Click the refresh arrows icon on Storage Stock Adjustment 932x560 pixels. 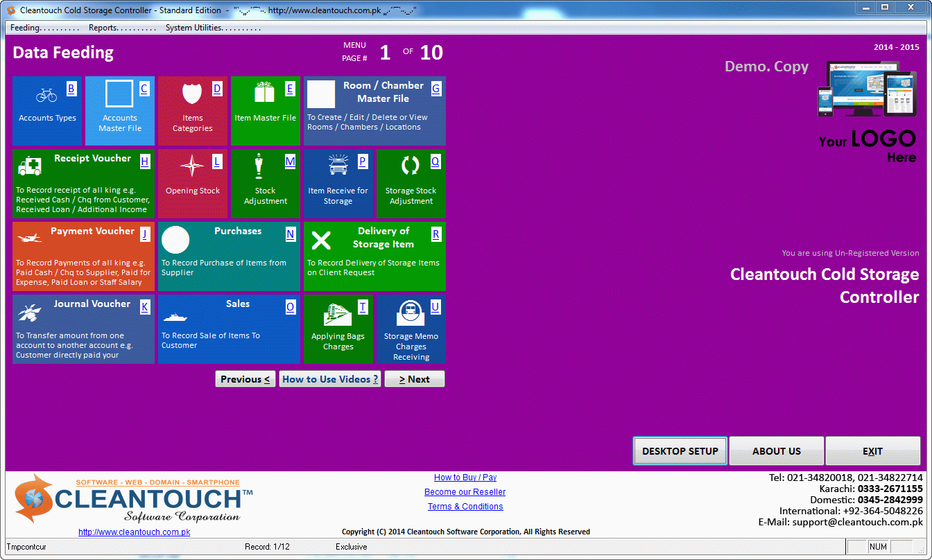[x=411, y=166]
